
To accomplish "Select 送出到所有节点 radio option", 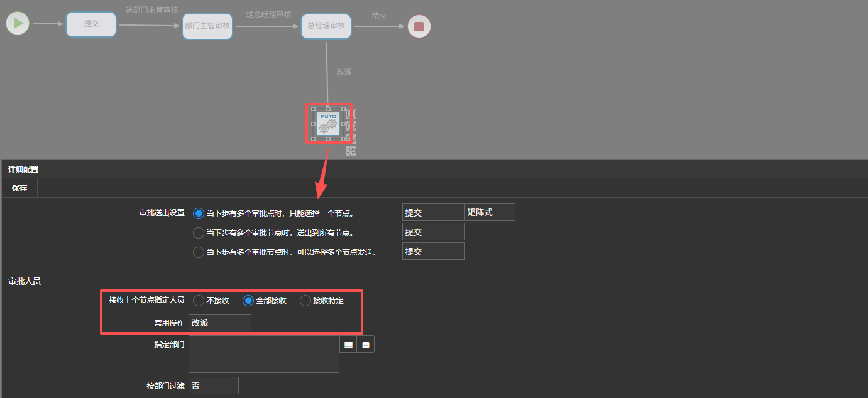I will pos(199,233).
